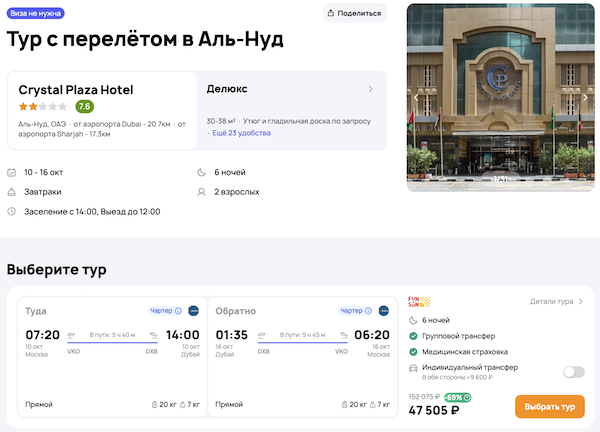This screenshot has width=600, height=432.
Task: Show the next hotel photo
Action: point(585,98)
